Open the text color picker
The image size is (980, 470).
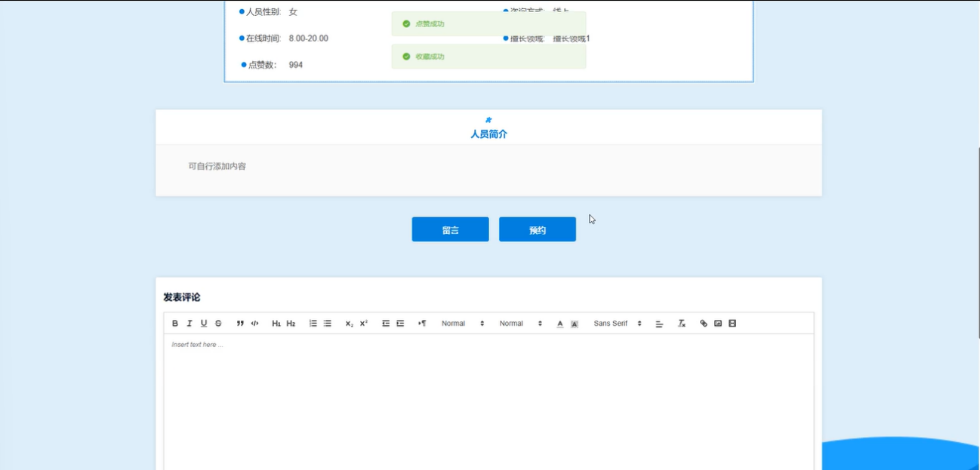560,324
